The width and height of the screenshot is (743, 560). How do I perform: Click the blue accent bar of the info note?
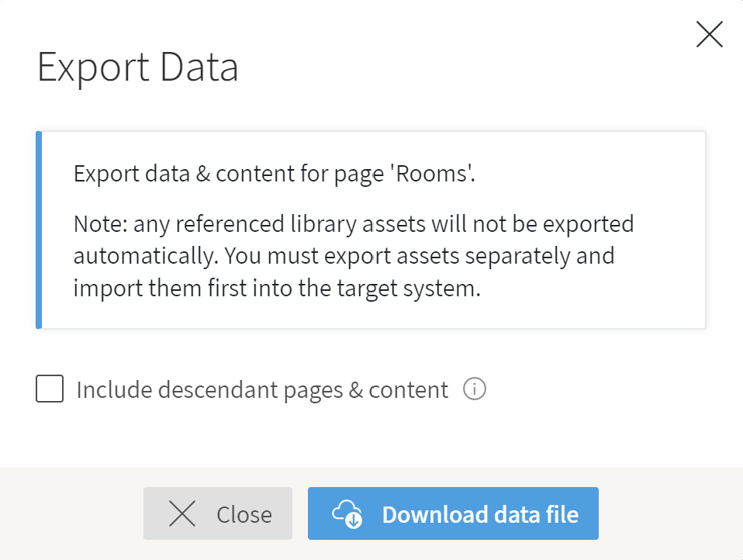pos(39,230)
